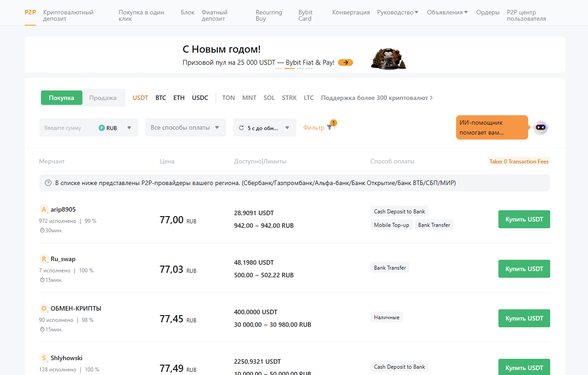The image size is (588, 375).
Task: Click Купить USDT for arip8905
Action: pyautogui.click(x=524, y=219)
